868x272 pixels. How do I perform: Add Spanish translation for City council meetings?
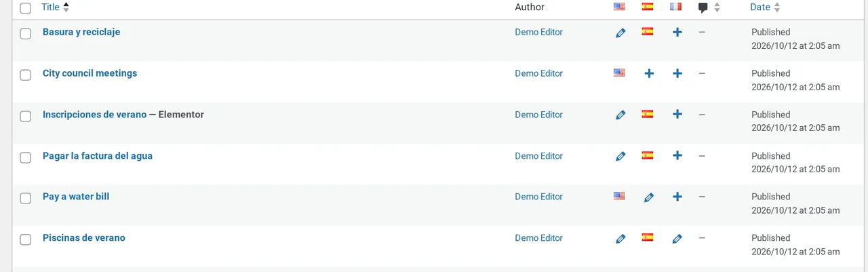pyautogui.click(x=649, y=73)
